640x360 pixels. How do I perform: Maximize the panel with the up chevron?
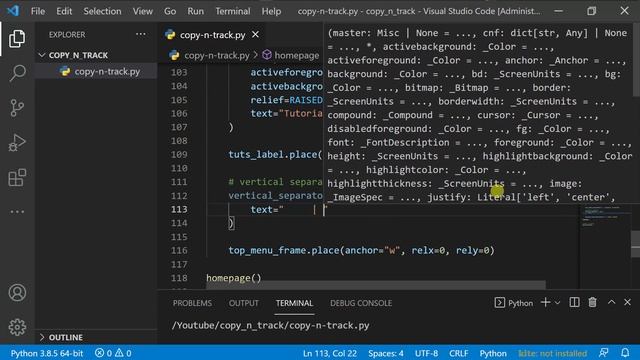[611, 302]
